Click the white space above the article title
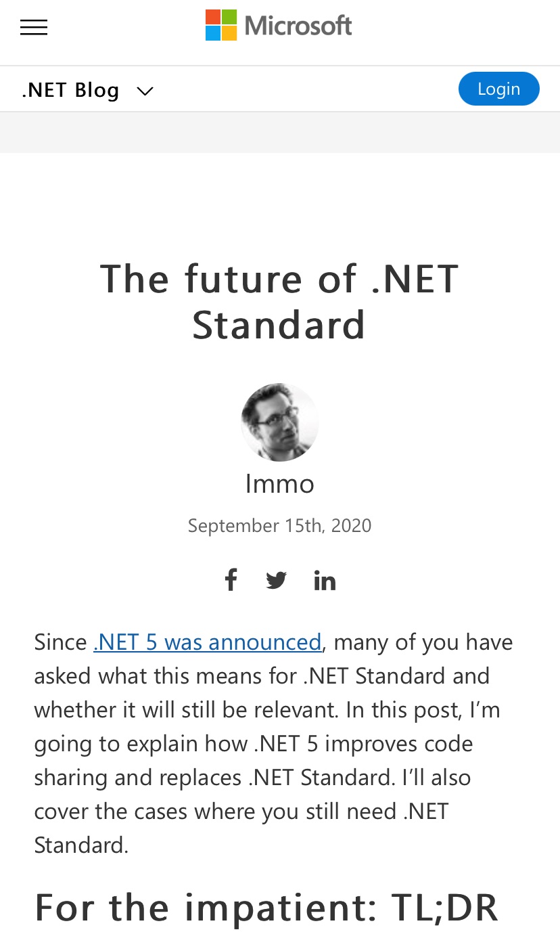The width and height of the screenshot is (560, 932). 280,203
